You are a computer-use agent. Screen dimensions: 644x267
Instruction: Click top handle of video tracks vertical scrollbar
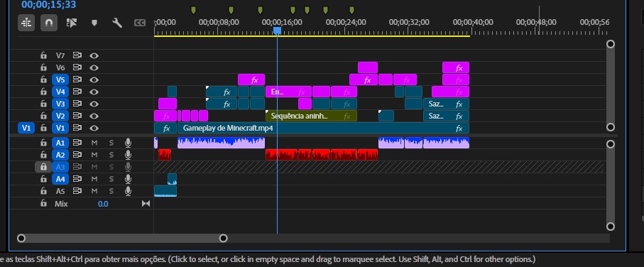click(611, 44)
